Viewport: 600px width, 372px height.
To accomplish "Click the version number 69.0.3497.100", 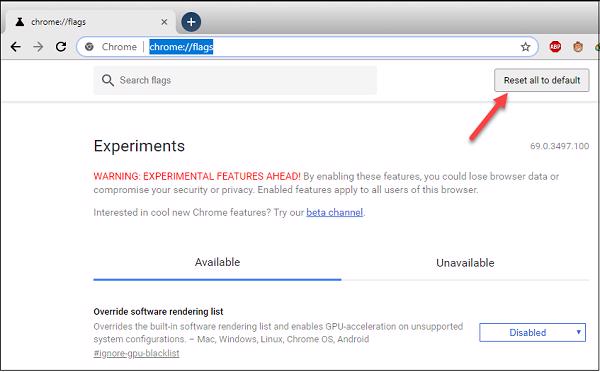I will point(559,146).
